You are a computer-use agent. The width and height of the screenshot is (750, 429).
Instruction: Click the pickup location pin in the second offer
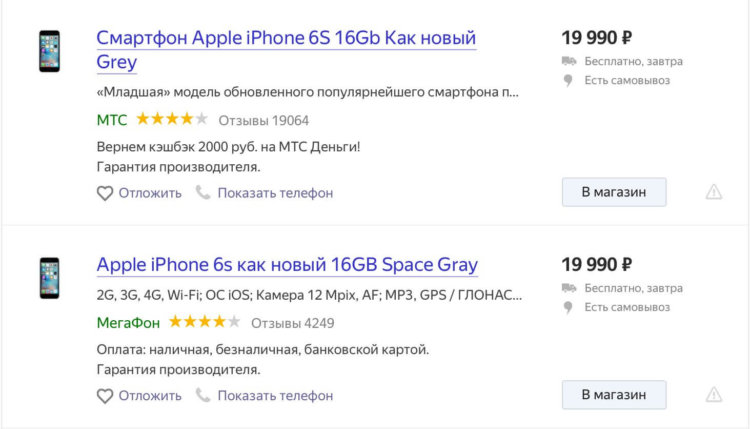(568, 308)
